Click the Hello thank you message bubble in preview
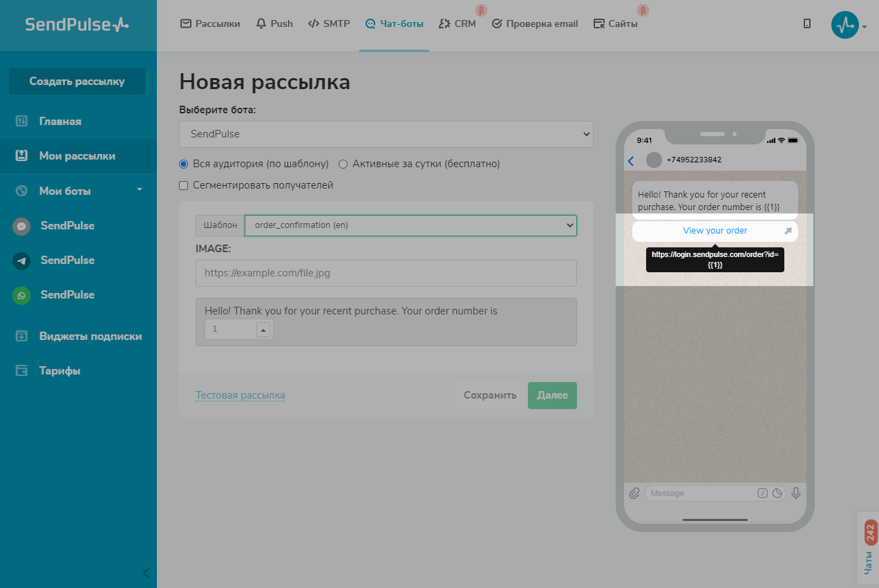 pos(715,200)
